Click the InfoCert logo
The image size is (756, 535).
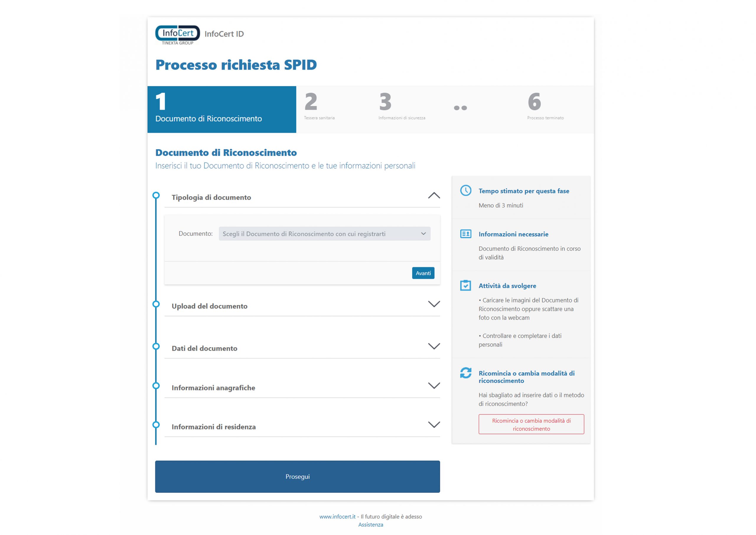(x=177, y=35)
